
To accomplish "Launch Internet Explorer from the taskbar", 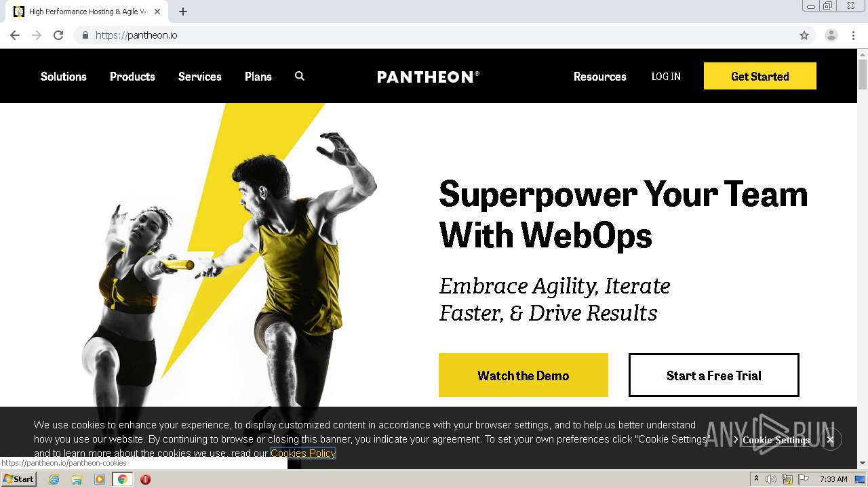I will 54,479.
